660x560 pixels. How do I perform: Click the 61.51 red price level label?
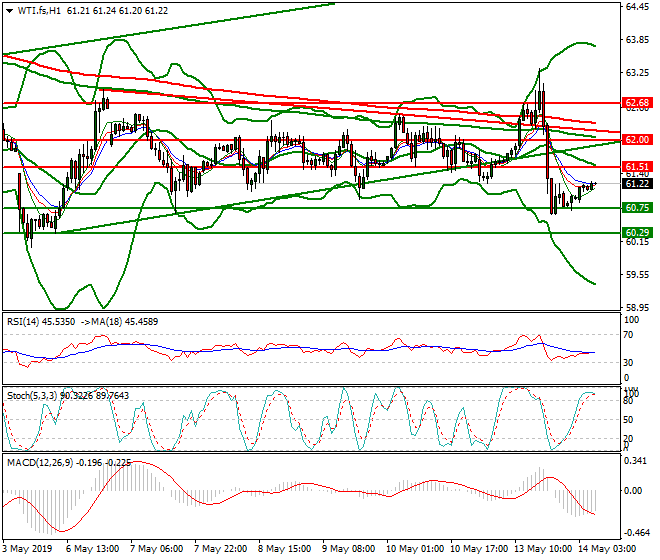click(637, 167)
